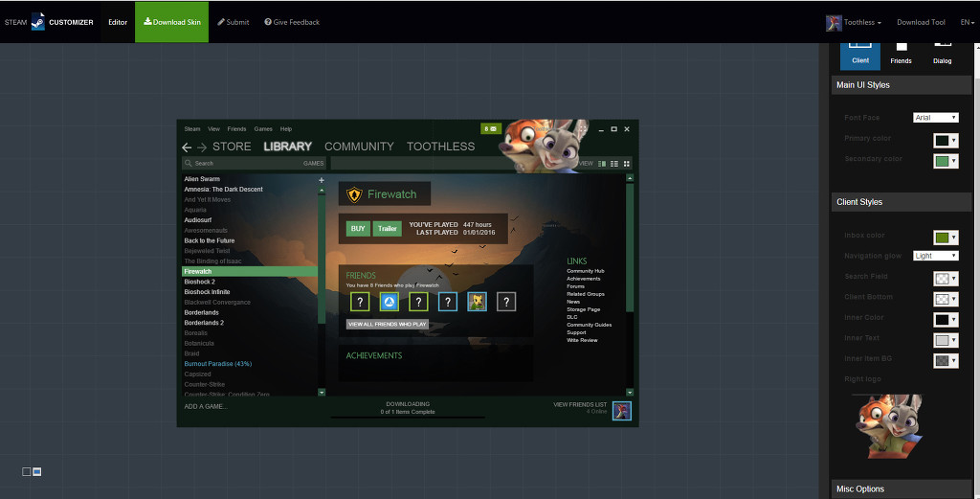
Task: Click the games list scroll-up arrow
Action: (x=322, y=191)
